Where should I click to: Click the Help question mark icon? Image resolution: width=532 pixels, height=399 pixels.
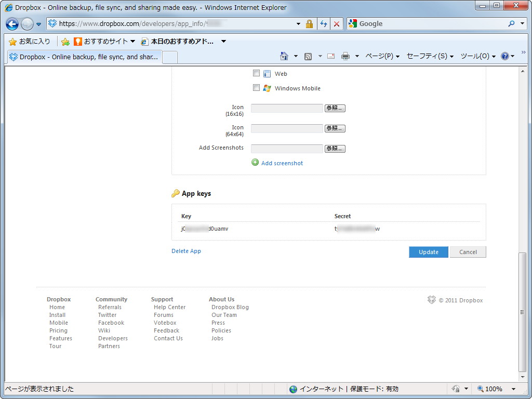pyautogui.click(x=505, y=56)
